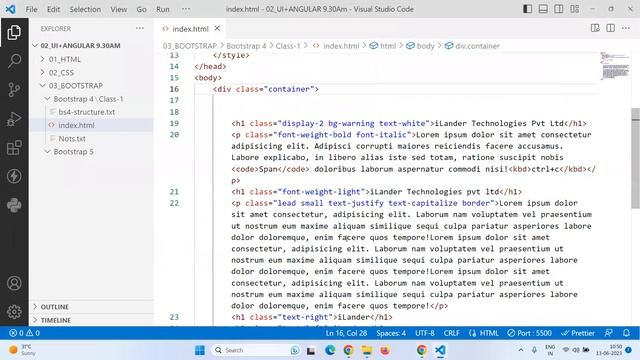640x360 pixels.
Task: Select the index.html editor tab
Action: tap(190, 29)
